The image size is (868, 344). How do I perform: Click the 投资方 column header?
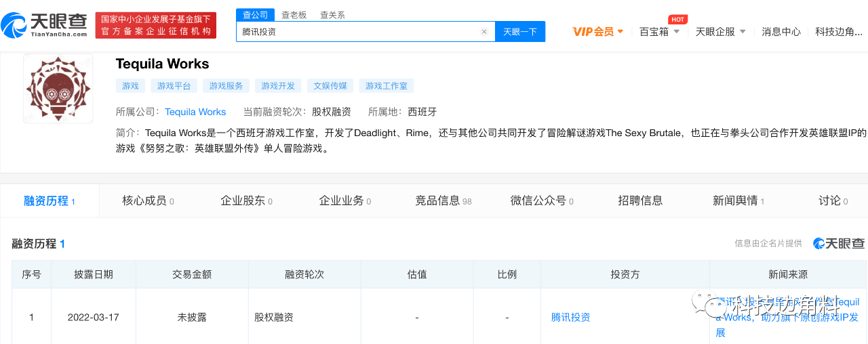click(625, 274)
